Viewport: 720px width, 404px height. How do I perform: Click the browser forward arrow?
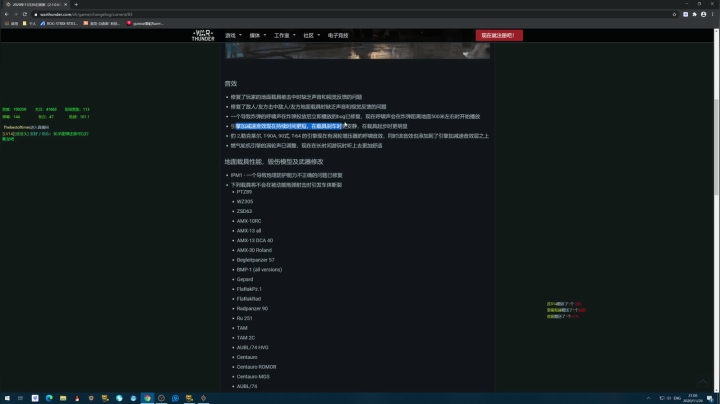16,14
